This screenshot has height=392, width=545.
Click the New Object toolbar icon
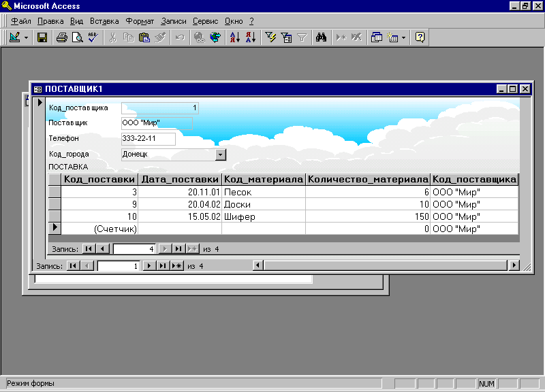click(393, 37)
